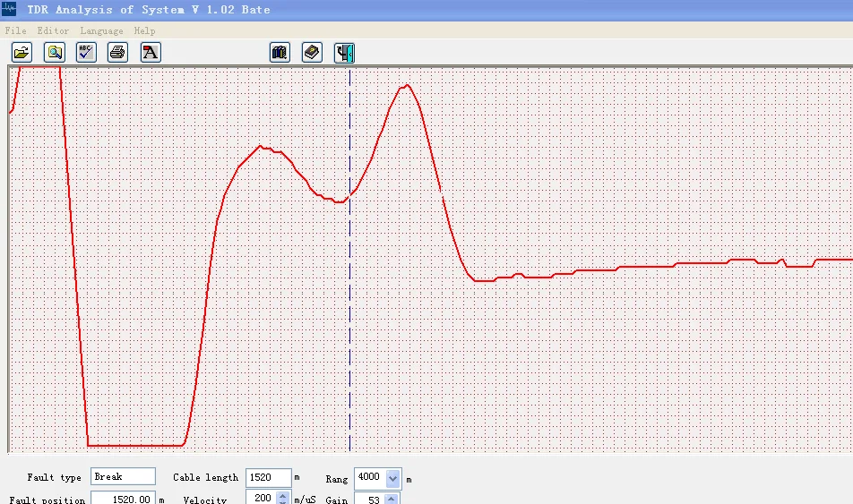Click the application icon in title bar
Screen dimensions: 853x504
[9, 9]
